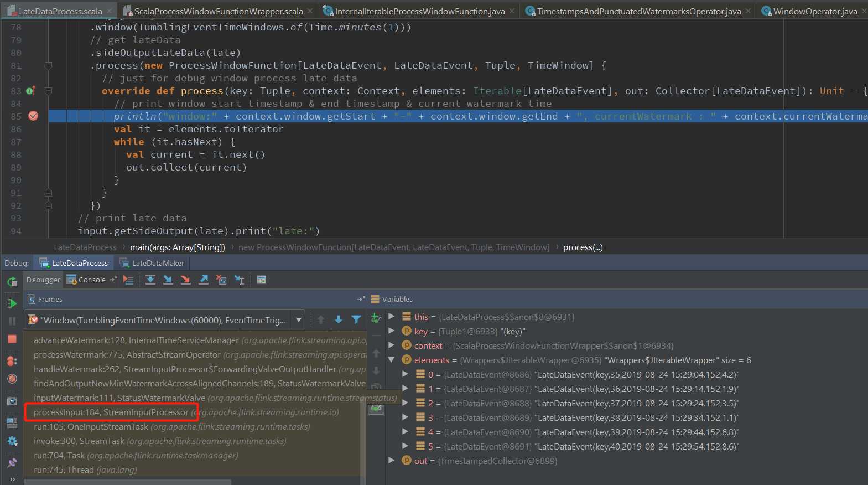Click the Restore Layout icon
Viewport: 868px width, 485px height.
coord(12,422)
